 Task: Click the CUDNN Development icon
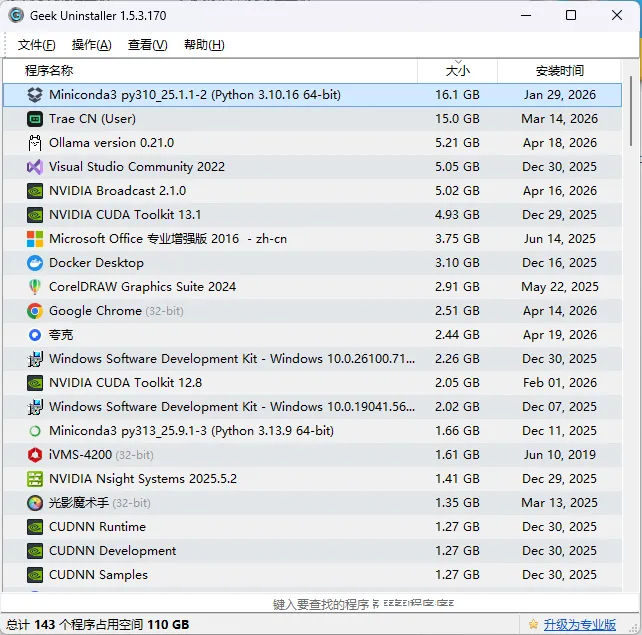click(x=35, y=551)
